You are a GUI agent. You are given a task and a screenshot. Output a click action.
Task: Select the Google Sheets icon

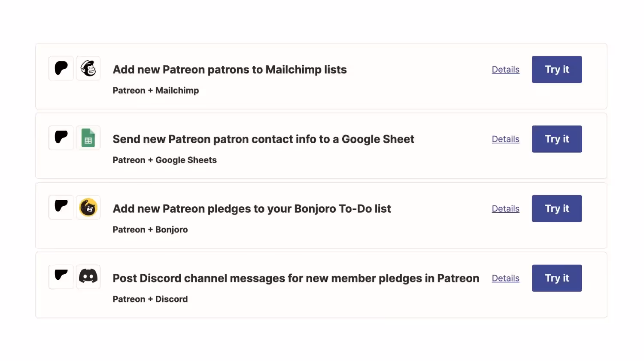(88, 138)
